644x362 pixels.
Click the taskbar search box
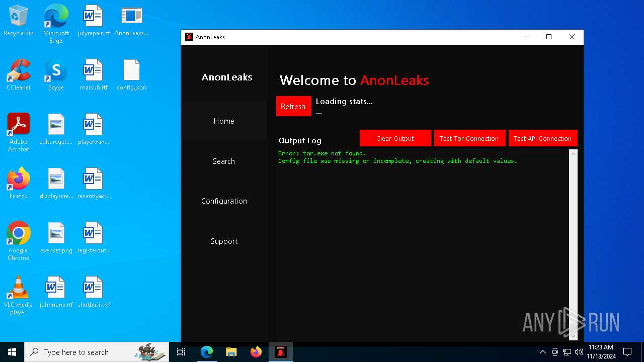pos(97,352)
